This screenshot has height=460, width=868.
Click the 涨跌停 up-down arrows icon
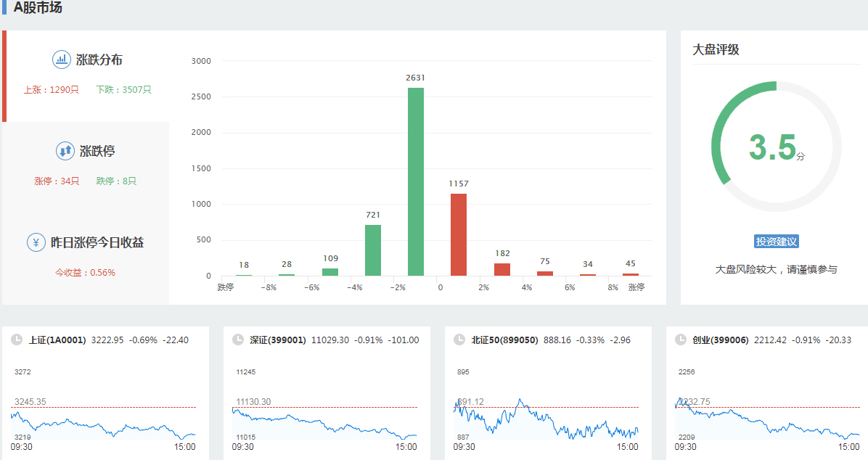65,151
